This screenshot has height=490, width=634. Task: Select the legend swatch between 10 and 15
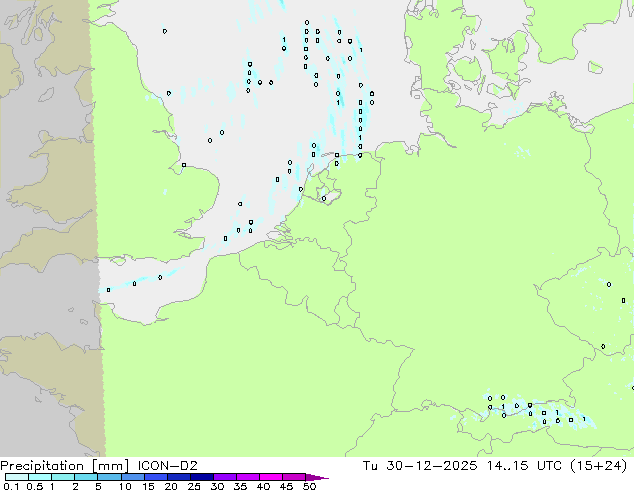click(x=133, y=477)
